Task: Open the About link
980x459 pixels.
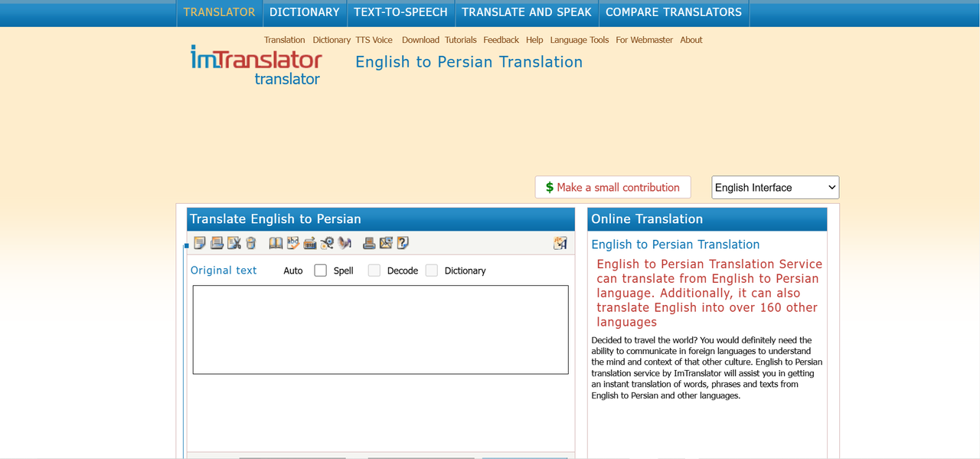Action: (x=691, y=40)
